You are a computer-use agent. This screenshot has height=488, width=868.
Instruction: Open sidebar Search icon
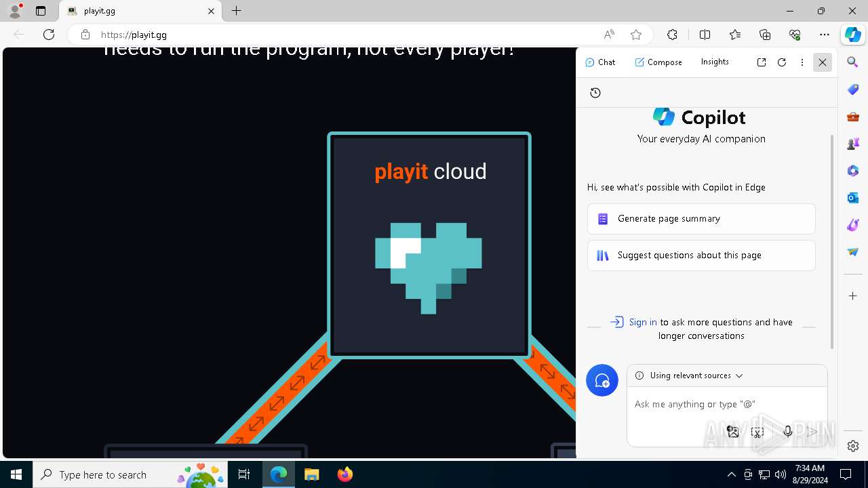[x=853, y=62]
